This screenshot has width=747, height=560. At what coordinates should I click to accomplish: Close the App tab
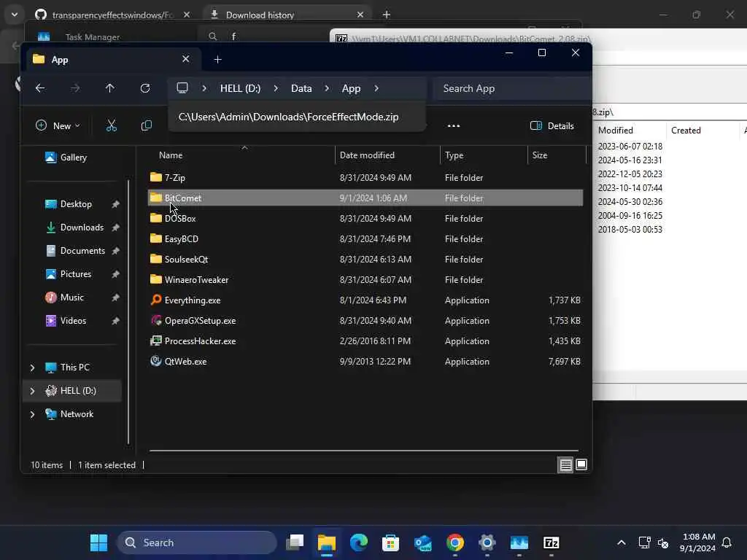186,59
